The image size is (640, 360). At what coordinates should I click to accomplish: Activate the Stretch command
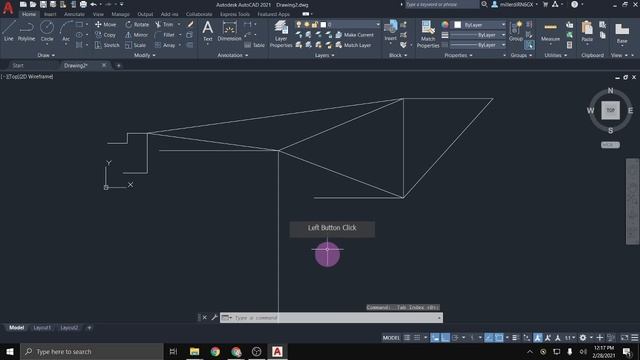pyautogui.click(x=107, y=45)
